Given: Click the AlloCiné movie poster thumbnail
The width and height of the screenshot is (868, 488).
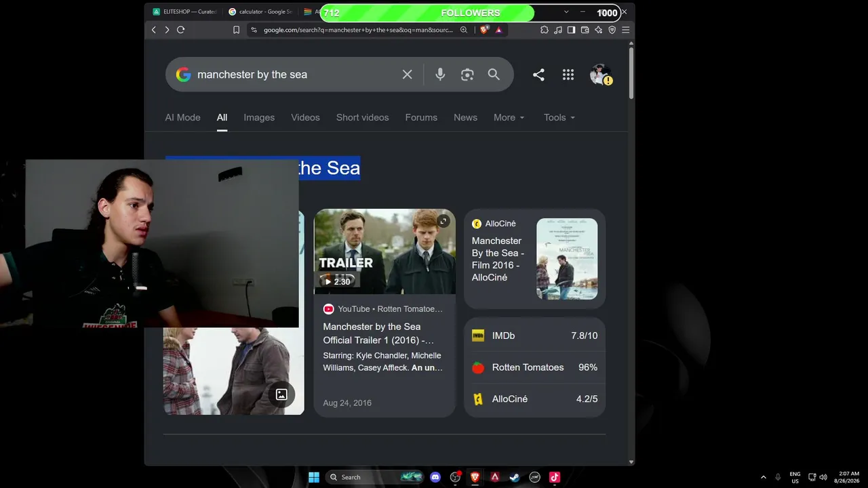Looking at the screenshot, I should pyautogui.click(x=567, y=259).
